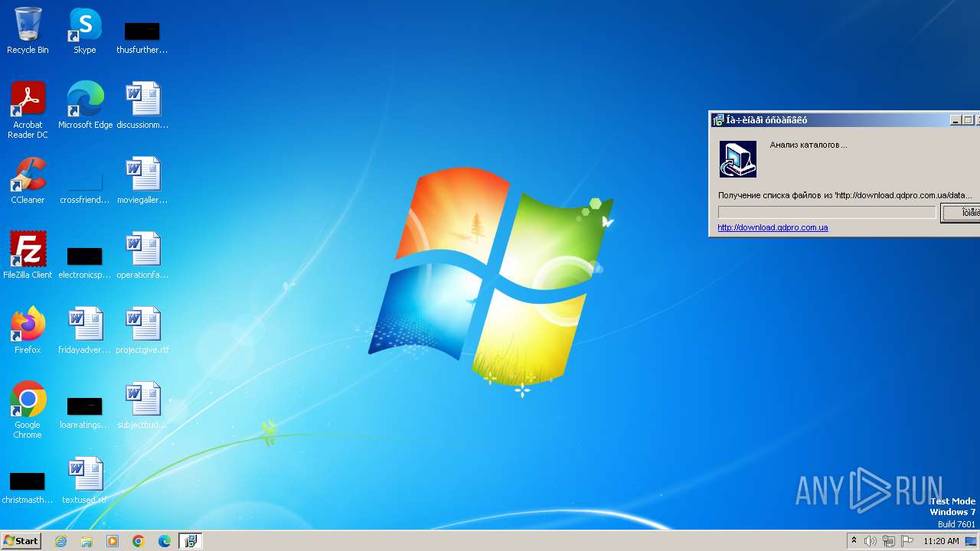
Task: Select the thusfurther desktop file
Action: click(x=142, y=36)
